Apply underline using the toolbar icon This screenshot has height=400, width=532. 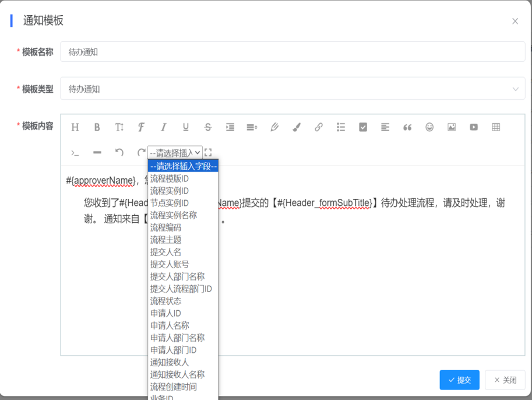(186, 127)
